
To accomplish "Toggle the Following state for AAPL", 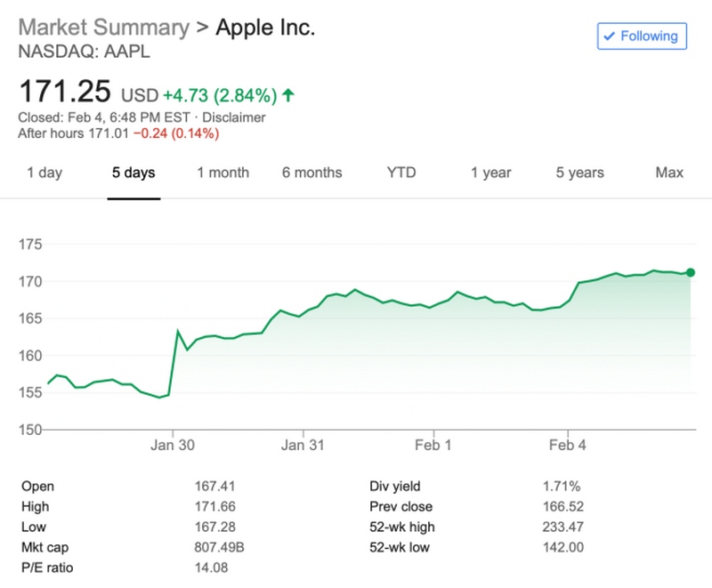I will point(641,36).
